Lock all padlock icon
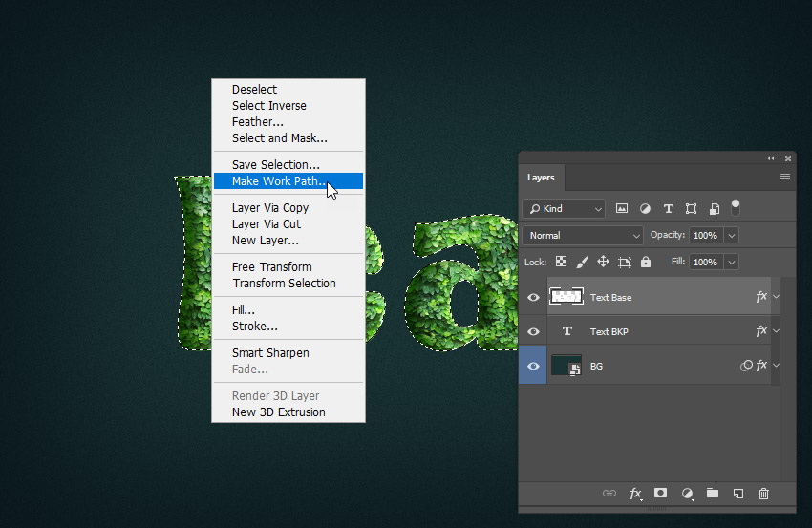The height and width of the screenshot is (528, 812). pyautogui.click(x=645, y=262)
